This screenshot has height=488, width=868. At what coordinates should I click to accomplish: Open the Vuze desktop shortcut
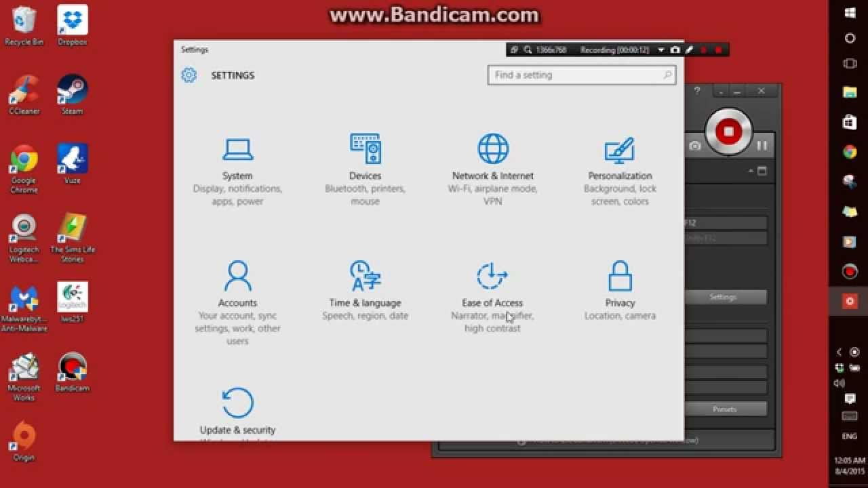pyautogui.click(x=72, y=164)
